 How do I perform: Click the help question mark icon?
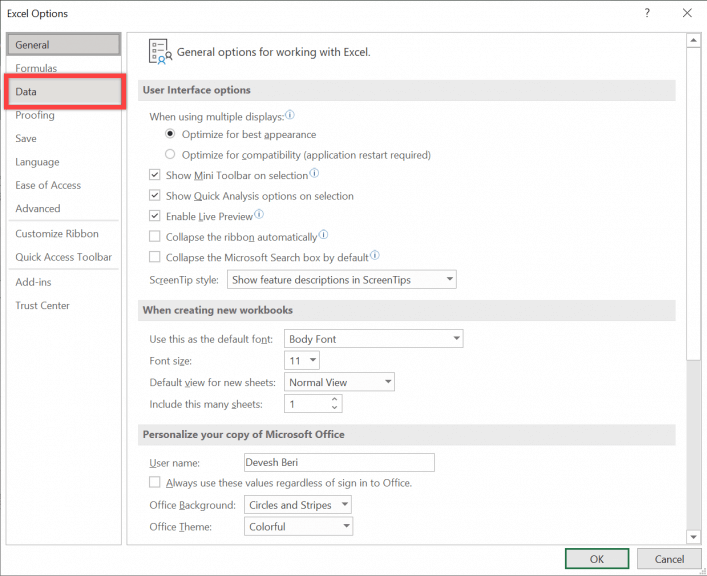pyautogui.click(x=647, y=13)
